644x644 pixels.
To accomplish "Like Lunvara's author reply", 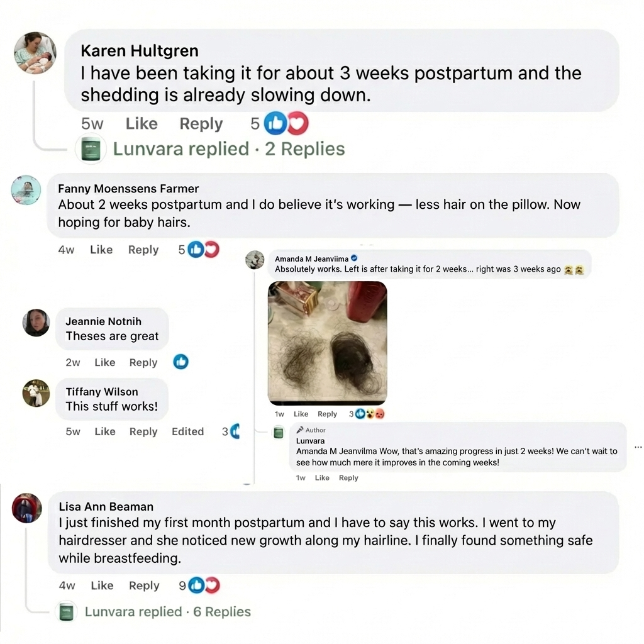I will pyautogui.click(x=322, y=478).
